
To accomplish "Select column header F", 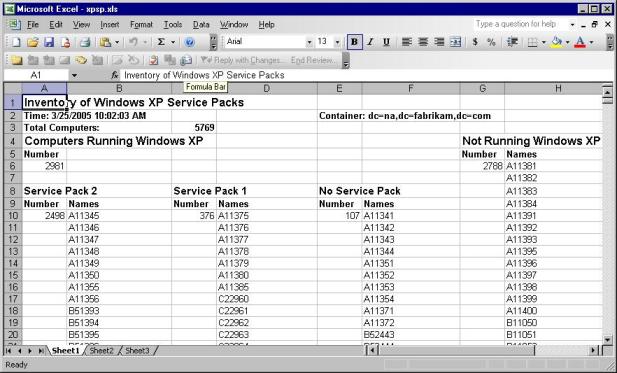I will 410,89.
